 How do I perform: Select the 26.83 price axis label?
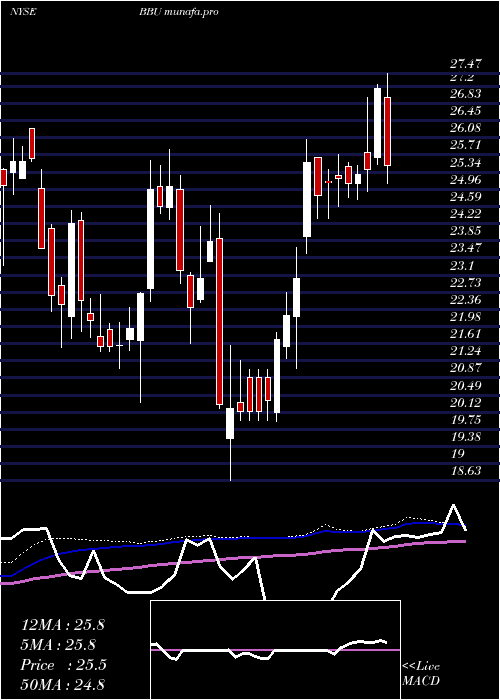pyautogui.click(x=466, y=94)
